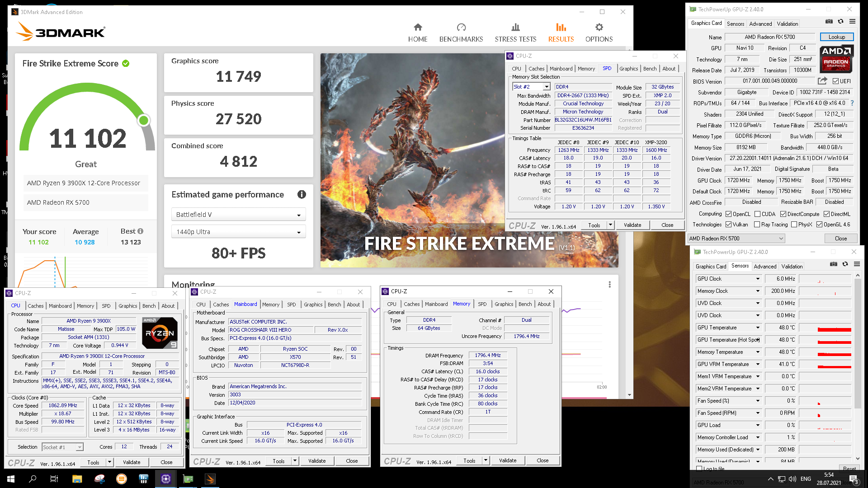Screen dimensions: 868x488
Task: Toggle the OpenGL 4.6 checkbox in GPU-Z
Action: pyautogui.click(x=819, y=225)
